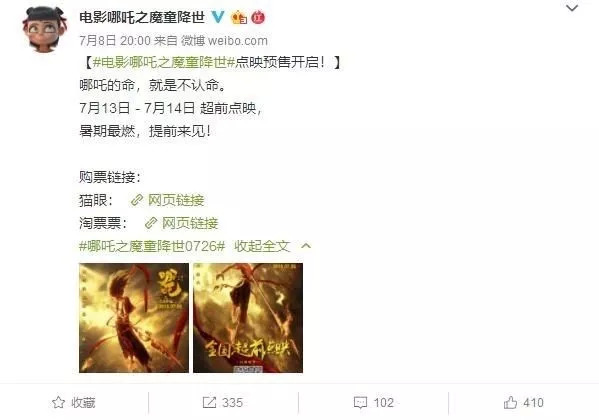Open comments icon showing 102
The image size is (599, 420).
click(x=374, y=402)
